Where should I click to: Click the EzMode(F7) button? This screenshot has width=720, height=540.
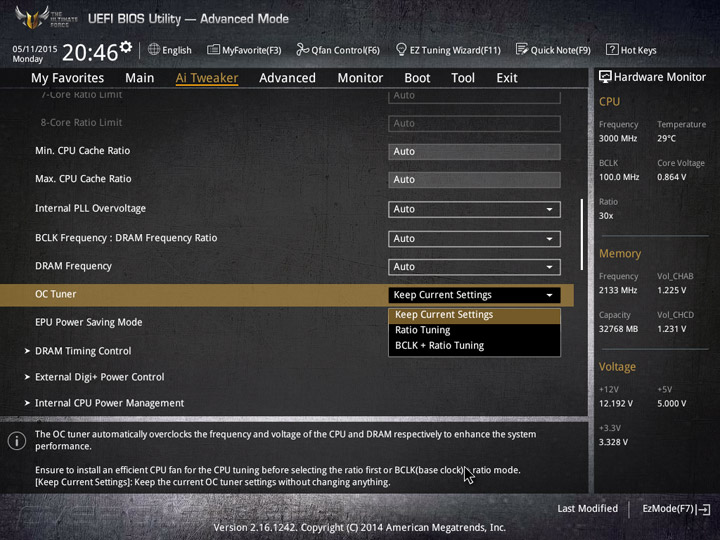click(x=676, y=509)
